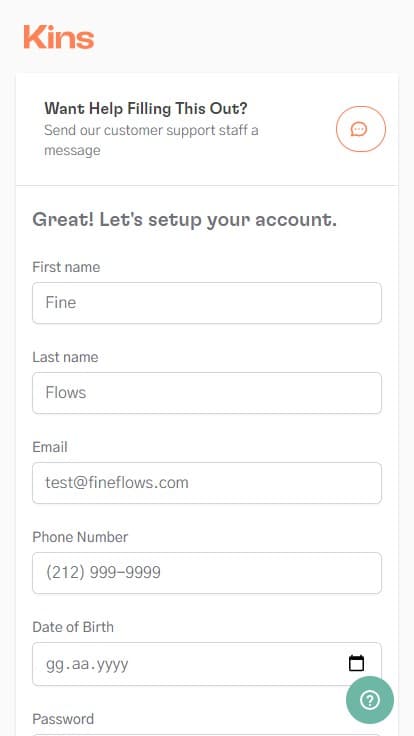Click the "First name" label

point(66,267)
